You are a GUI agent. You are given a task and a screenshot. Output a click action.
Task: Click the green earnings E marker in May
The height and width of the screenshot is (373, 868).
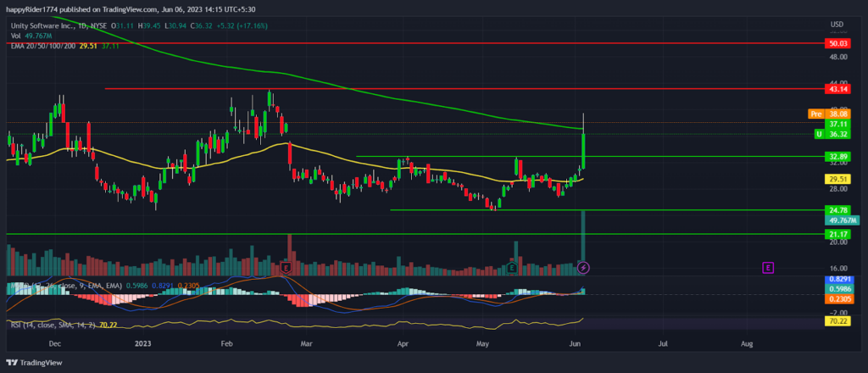pyautogui.click(x=513, y=268)
